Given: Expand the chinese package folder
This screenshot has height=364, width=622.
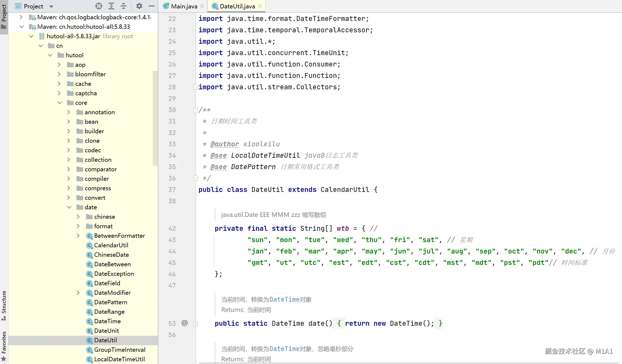Looking at the screenshot, I should [78, 217].
